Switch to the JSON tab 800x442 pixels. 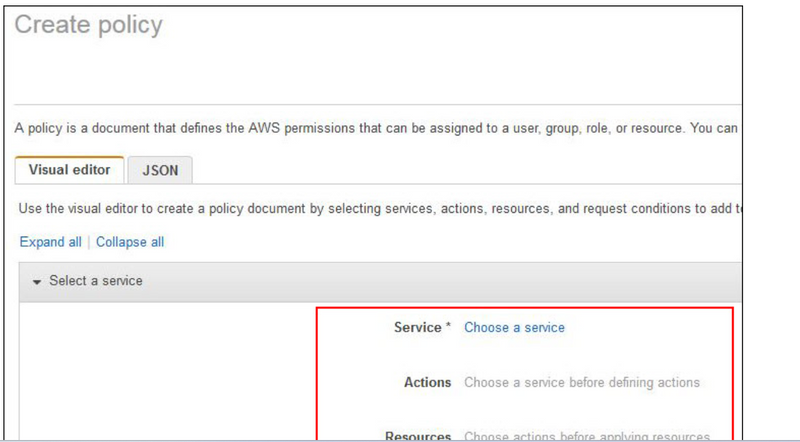[160, 170]
